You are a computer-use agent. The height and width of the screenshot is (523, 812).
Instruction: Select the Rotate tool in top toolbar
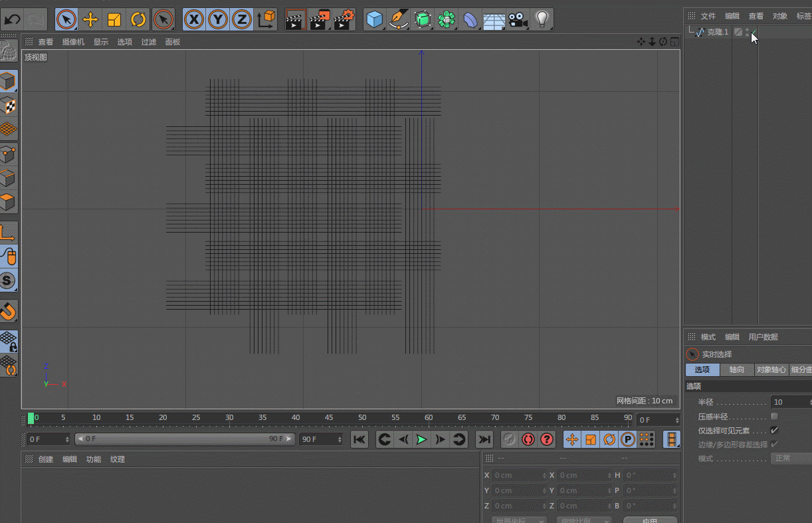coord(138,19)
